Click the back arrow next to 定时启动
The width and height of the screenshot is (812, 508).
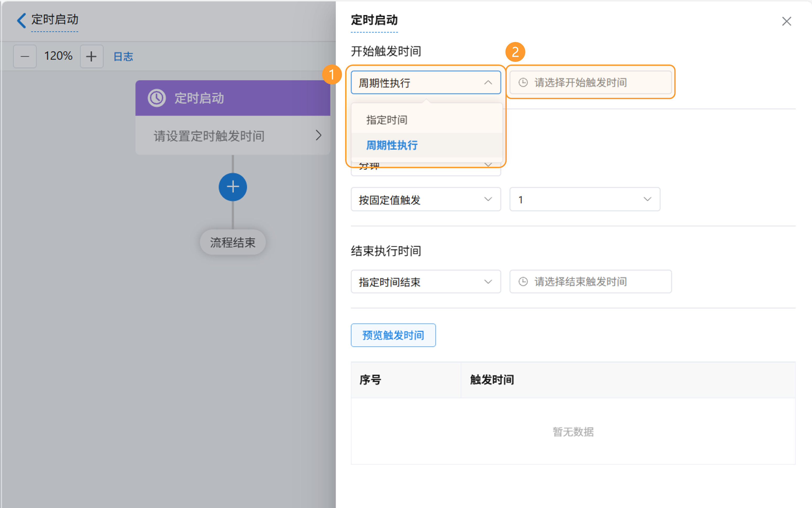(21, 20)
